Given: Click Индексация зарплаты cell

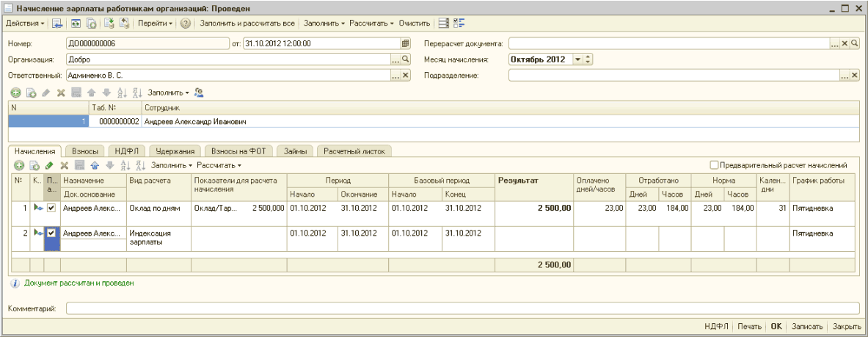Looking at the screenshot, I should coord(159,238).
